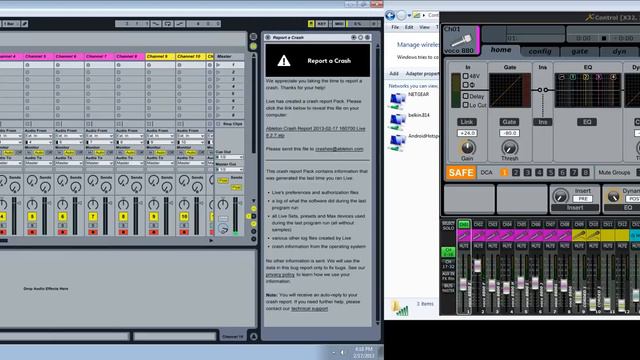Screen dimensions: 640x360
Task: Launch scene 8 in Ableton Master track
Action: click(x=219, y=115)
